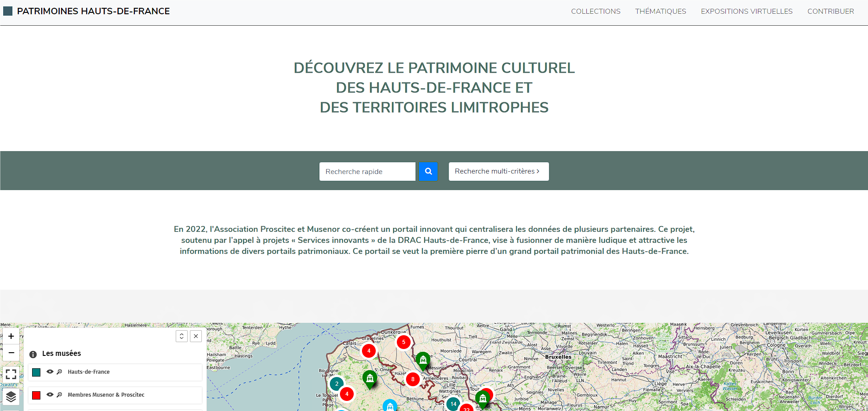Image resolution: width=868 pixels, height=411 pixels.
Task: Zoom to Hauts-de-France layer with magnifier
Action: click(60, 372)
